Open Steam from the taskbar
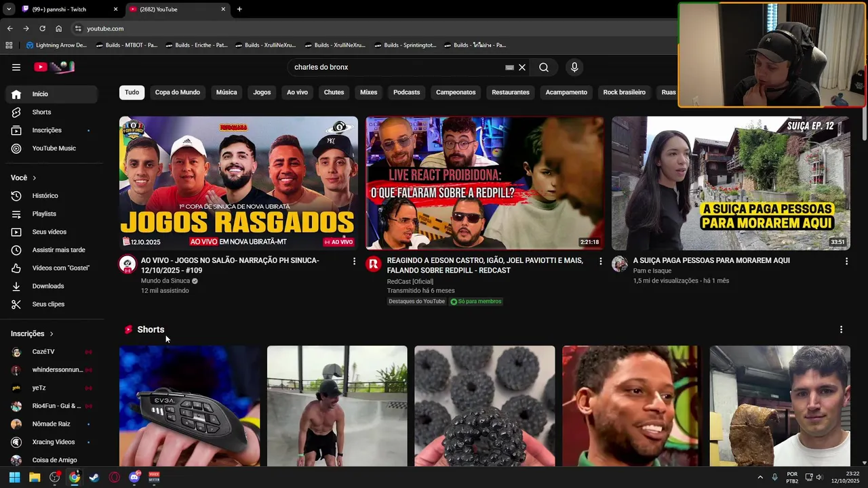Image resolution: width=868 pixels, height=488 pixels. (x=94, y=477)
